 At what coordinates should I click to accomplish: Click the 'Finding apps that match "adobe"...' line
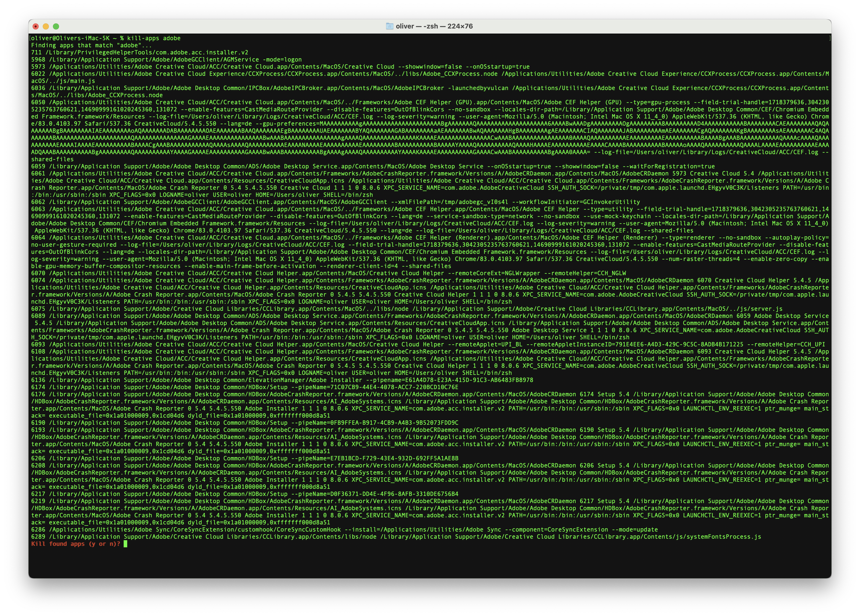pyautogui.click(x=91, y=45)
